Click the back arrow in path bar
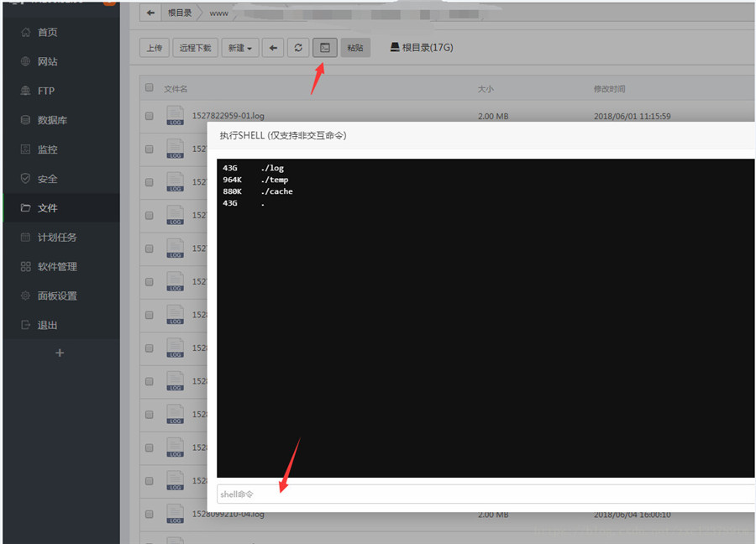756x544 pixels. (151, 13)
